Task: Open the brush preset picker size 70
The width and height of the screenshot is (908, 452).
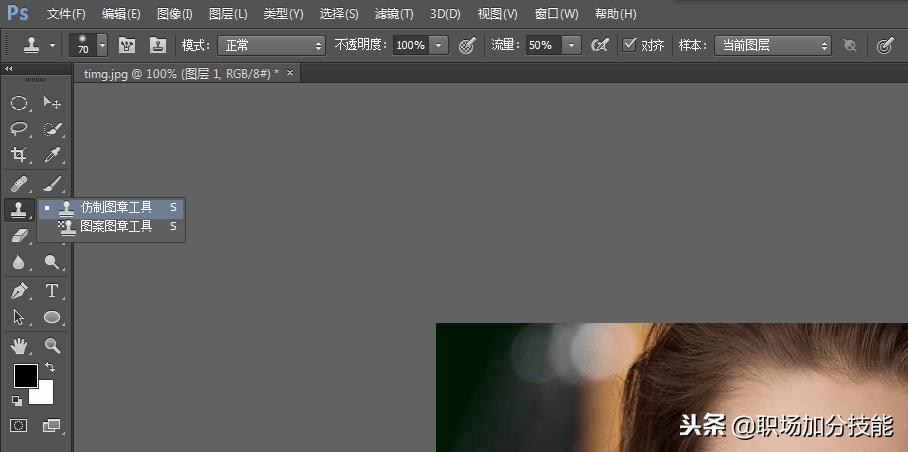Action: [88, 45]
